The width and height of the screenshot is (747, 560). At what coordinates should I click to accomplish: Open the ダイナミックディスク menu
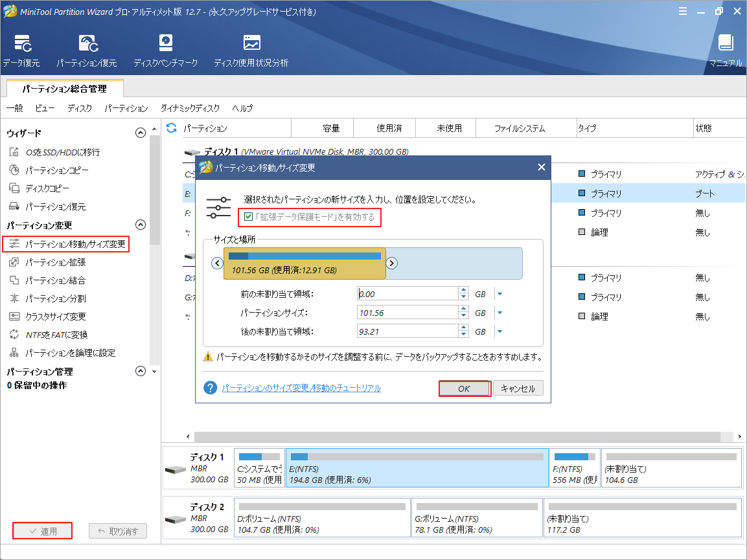pyautogui.click(x=190, y=108)
